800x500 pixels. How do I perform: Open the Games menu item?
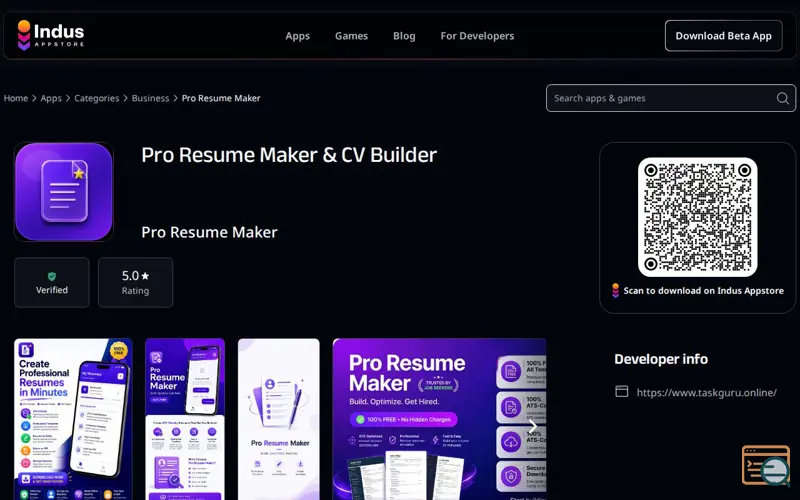351,36
